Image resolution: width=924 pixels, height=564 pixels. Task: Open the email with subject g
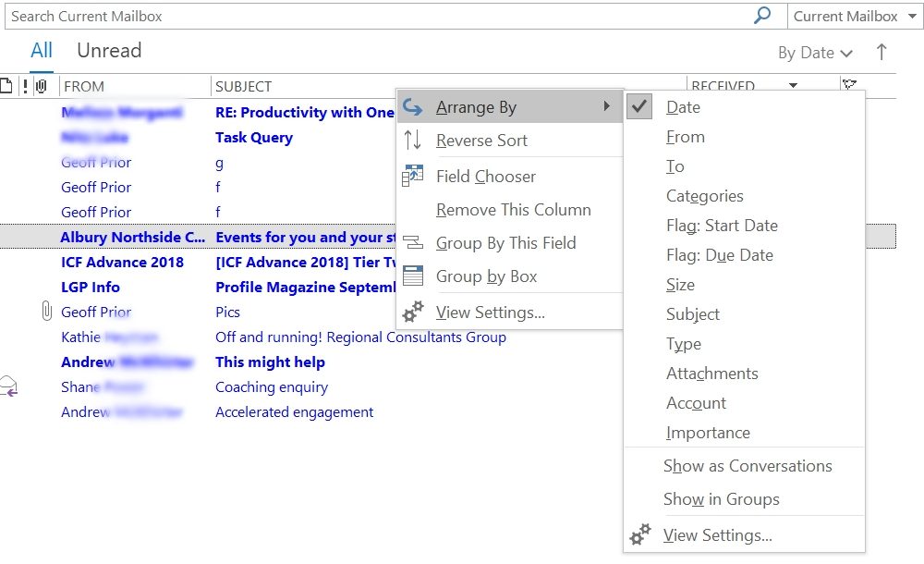219,163
